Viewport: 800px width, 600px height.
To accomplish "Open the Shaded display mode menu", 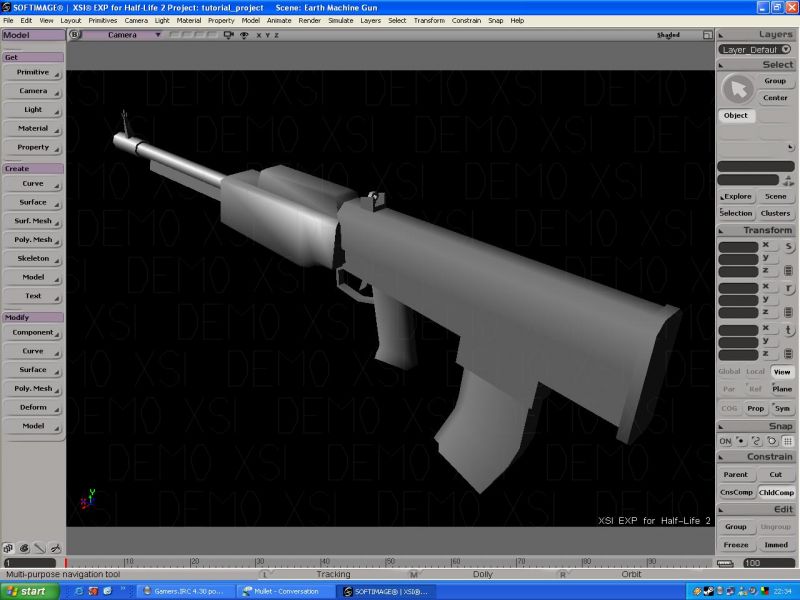I will (x=668, y=35).
